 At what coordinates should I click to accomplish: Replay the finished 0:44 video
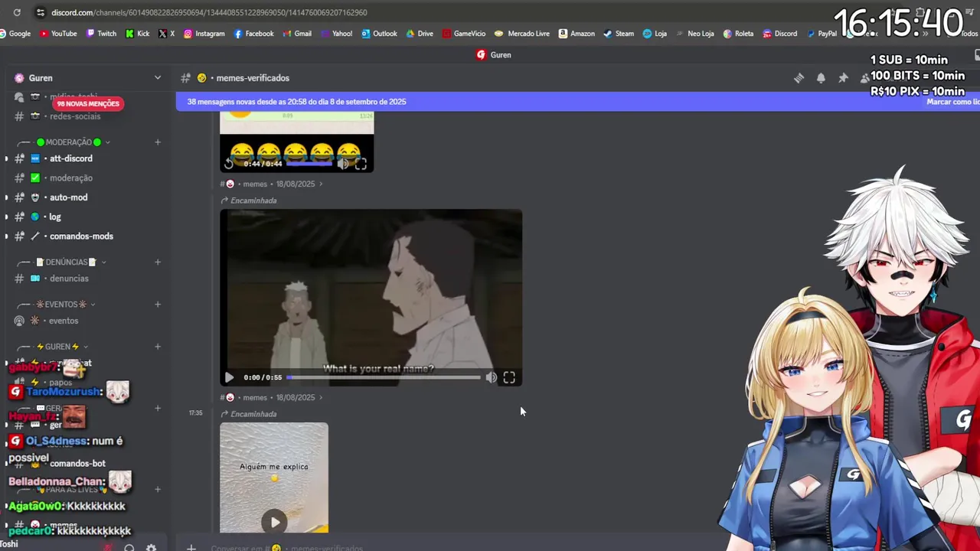[229, 164]
